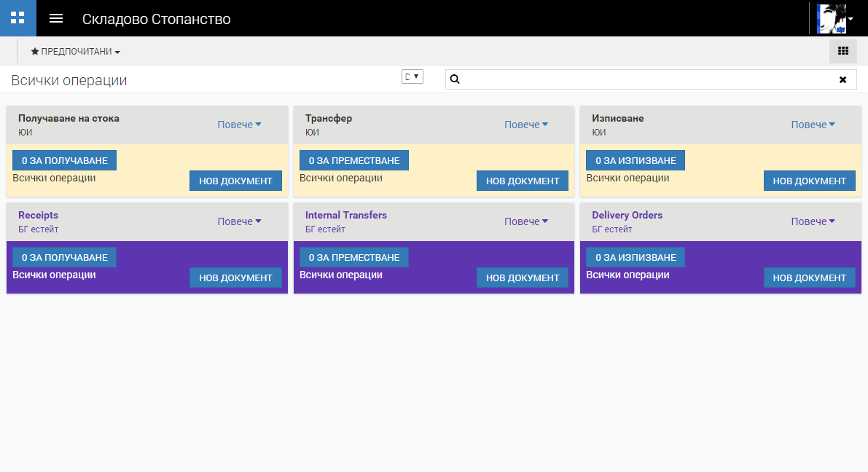Expand Повече on Трансфер card

(526, 125)
